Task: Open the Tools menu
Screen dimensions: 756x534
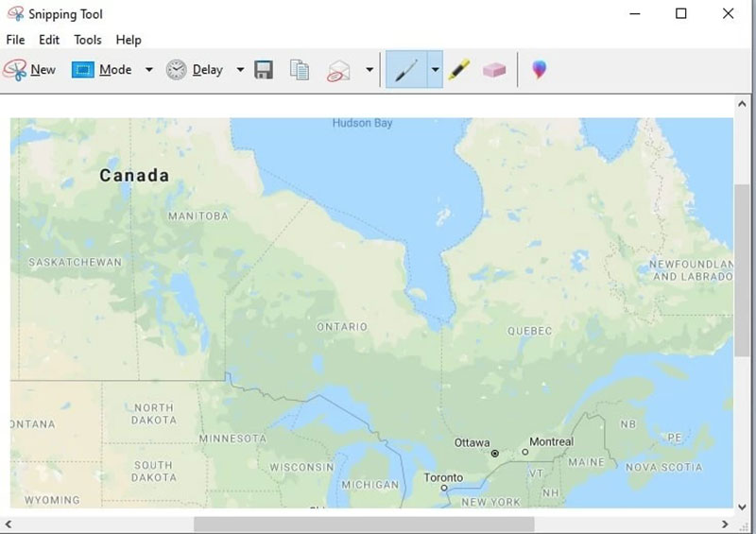Action: coord(88,40)
